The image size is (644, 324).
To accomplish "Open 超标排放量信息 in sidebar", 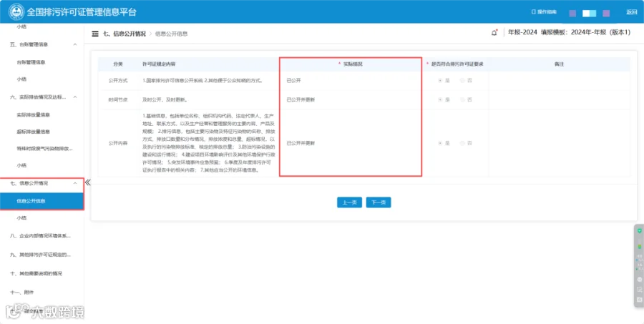I will tap(33, 132).
